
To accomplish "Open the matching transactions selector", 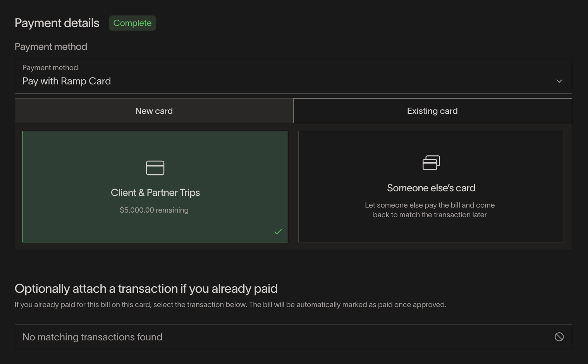I will (x=293, y=337).
